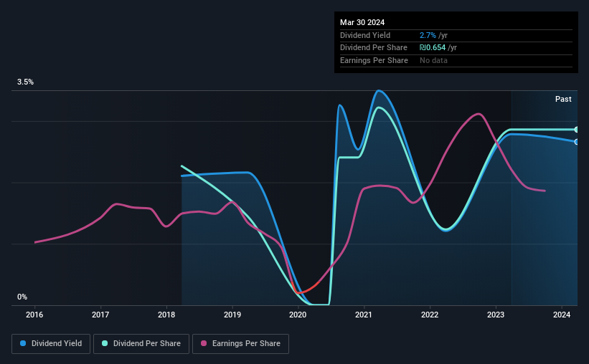Click the 3.5% y-axis label
The width and height of the screenshot is (589, 364).
tap(25, 82)
